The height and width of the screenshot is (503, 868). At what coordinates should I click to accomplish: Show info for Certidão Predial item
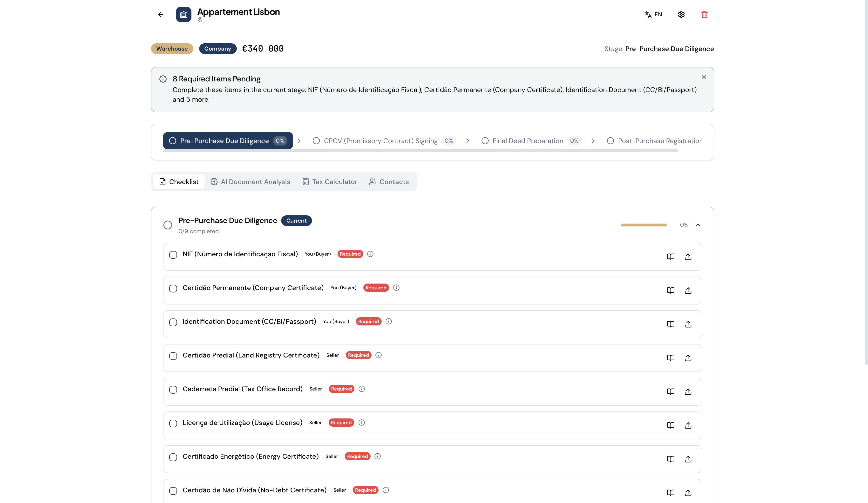click(379, 355)
